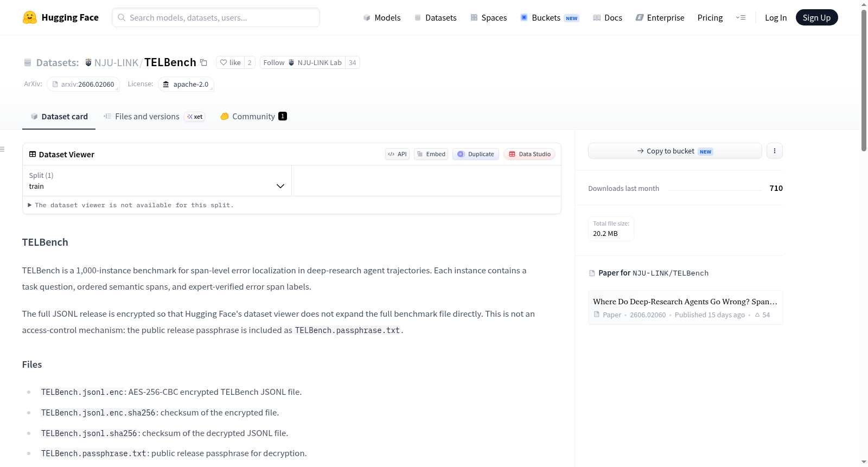Click the upvote triangle on paper card
This screenshot has width=868, height=467.
click(757, 315)
